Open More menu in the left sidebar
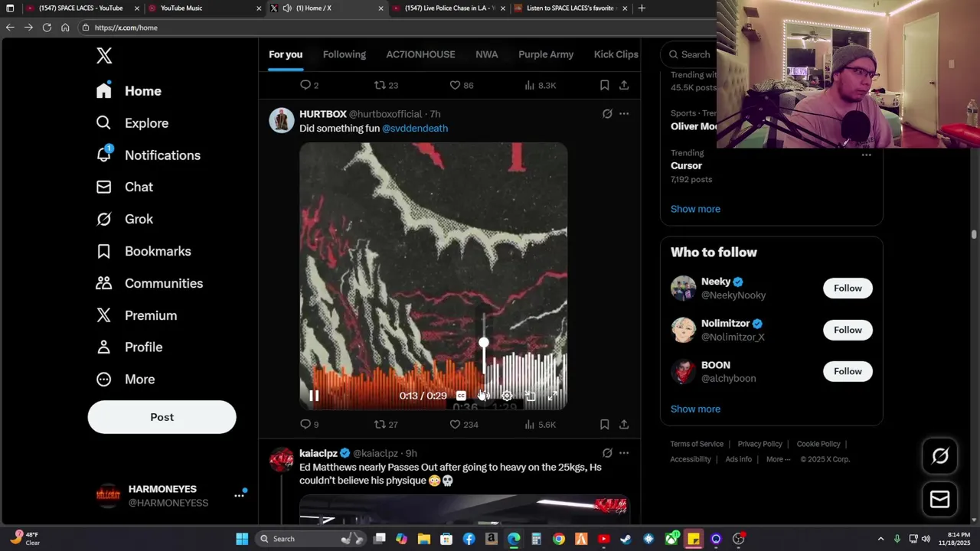 tap(125, 380)
